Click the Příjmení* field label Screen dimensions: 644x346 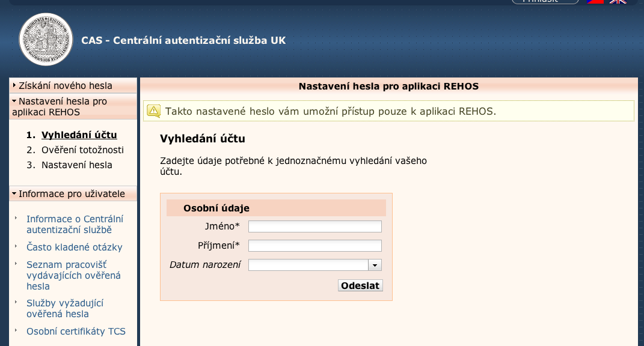219,246
